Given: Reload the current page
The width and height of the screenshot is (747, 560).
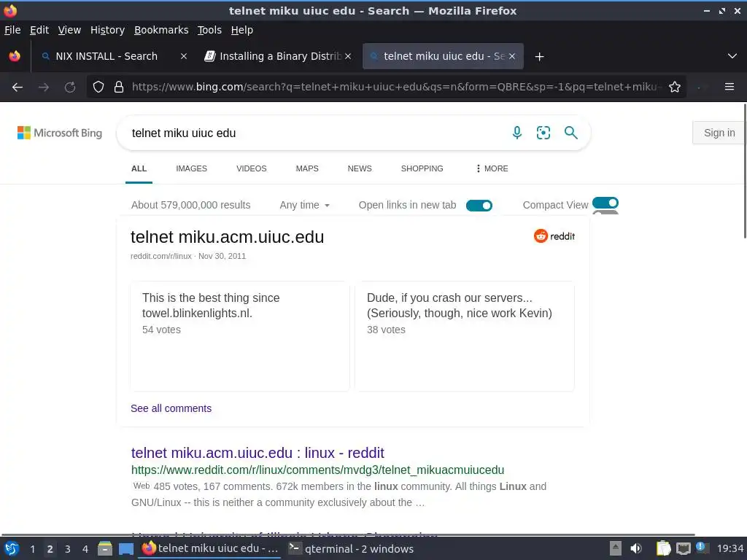Looking at the screenshot, I should (70, 87).
